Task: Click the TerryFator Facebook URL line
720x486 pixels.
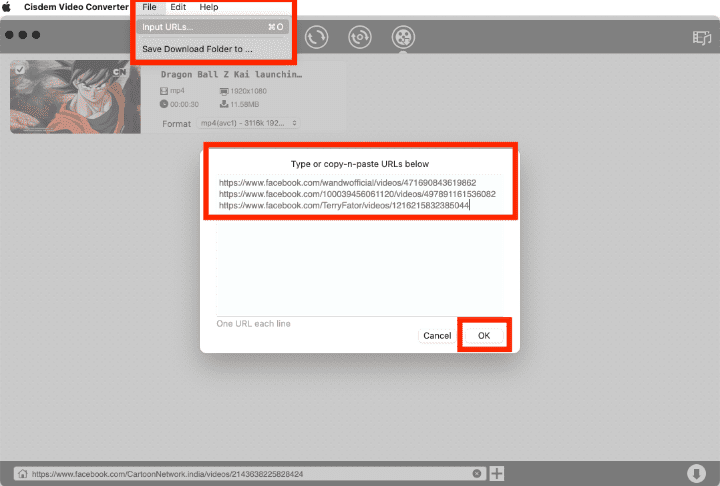Action: [x=344, y=205]
